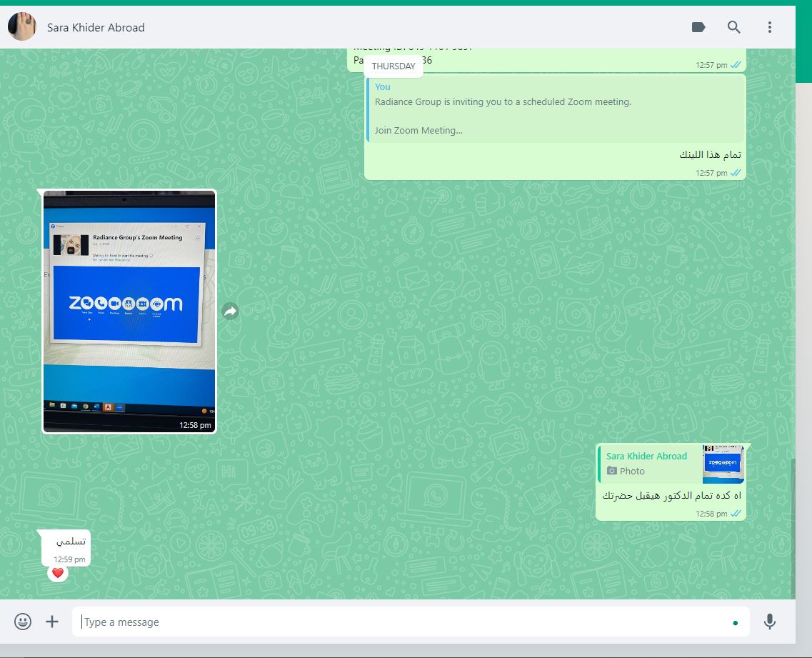This screenshot has height=658, width=812.
Task: Open the label tag icon in header
Action: click(x=698, y=27)
